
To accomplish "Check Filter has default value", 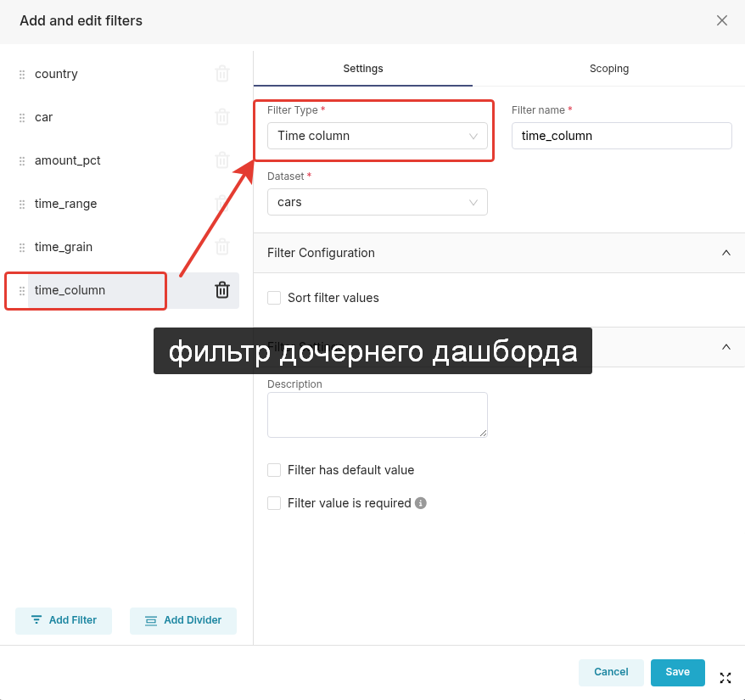I will coord(274,469).
